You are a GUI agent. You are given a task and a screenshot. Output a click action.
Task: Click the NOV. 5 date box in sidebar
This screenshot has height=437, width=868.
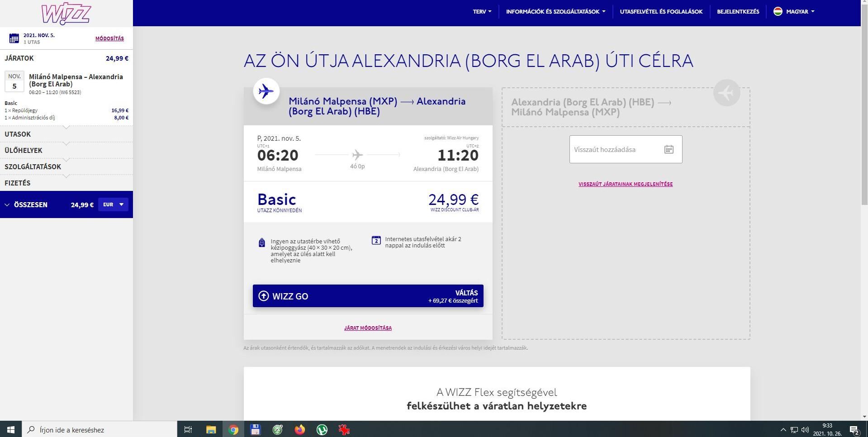click(14, 81)
